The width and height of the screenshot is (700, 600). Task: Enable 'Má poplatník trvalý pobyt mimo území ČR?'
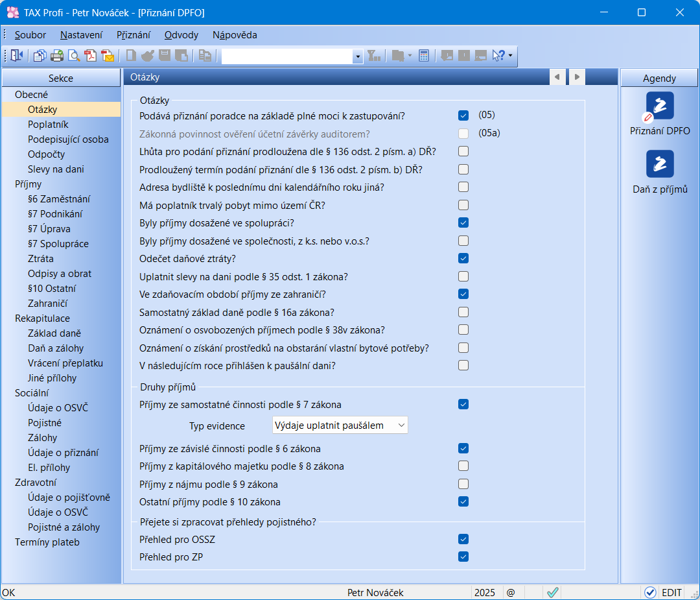click(463, 205)
